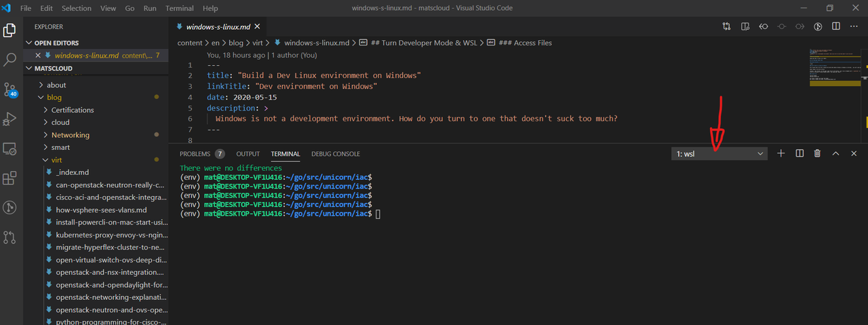Collapse the blog folder
The width and height of the screenshot is (868, 325).
pyautogui.click(x=95, y=97)
